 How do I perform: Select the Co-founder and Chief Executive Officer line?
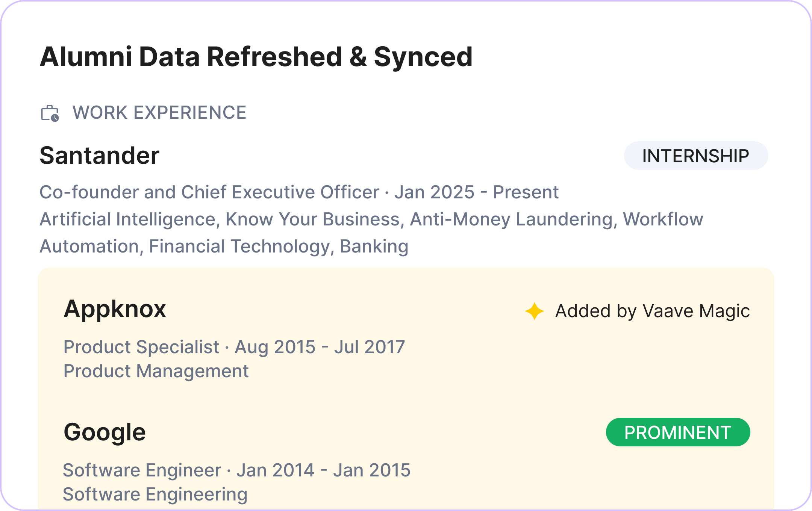pyautogui.click(x=209, y=192)
